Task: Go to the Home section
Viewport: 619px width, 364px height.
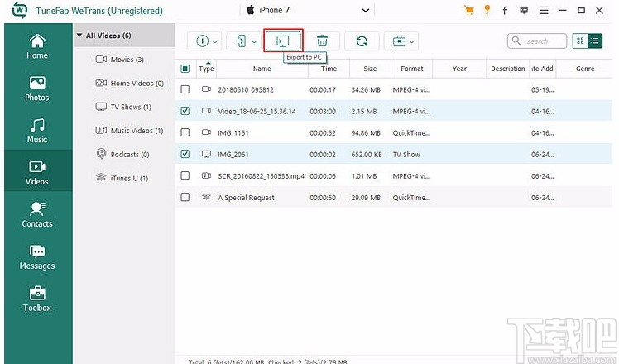Action: pos(37,46)
